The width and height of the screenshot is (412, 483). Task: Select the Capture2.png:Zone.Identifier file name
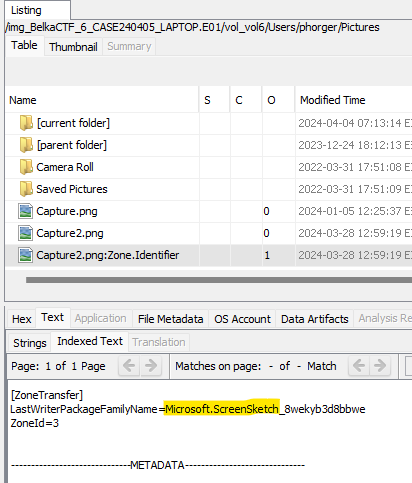[108, 255]
